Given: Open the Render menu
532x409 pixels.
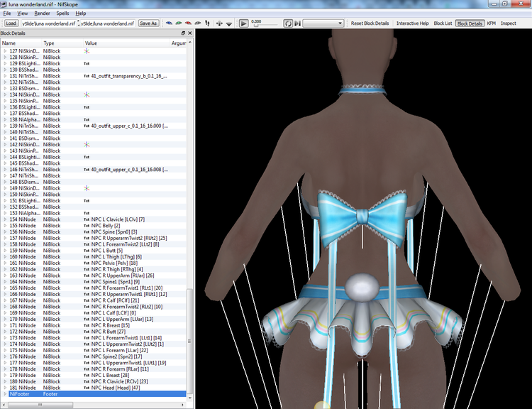Looking at the screenshot, I should coord(42,13).
